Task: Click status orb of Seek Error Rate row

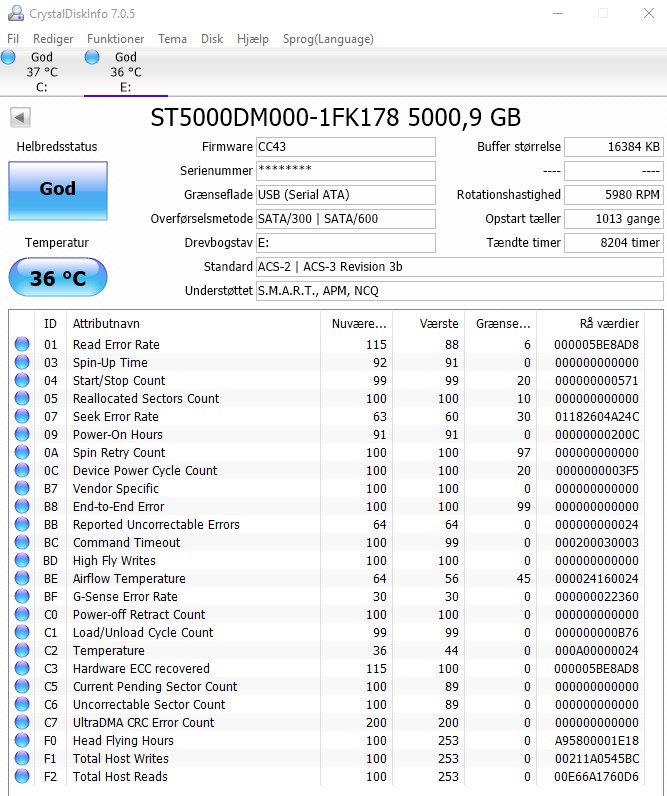Action: click(x=22, y=416)
